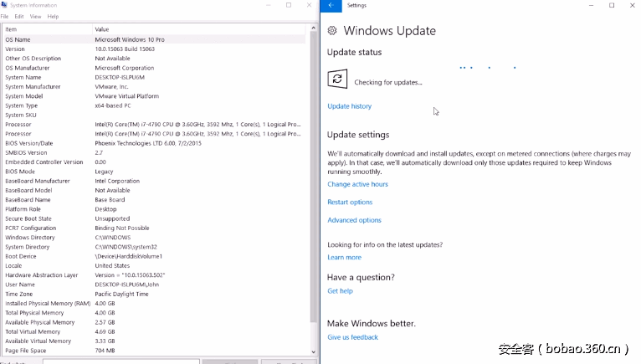Click scroll up arrow in System Information list
The image size is (641, 364).
[313, 28]
